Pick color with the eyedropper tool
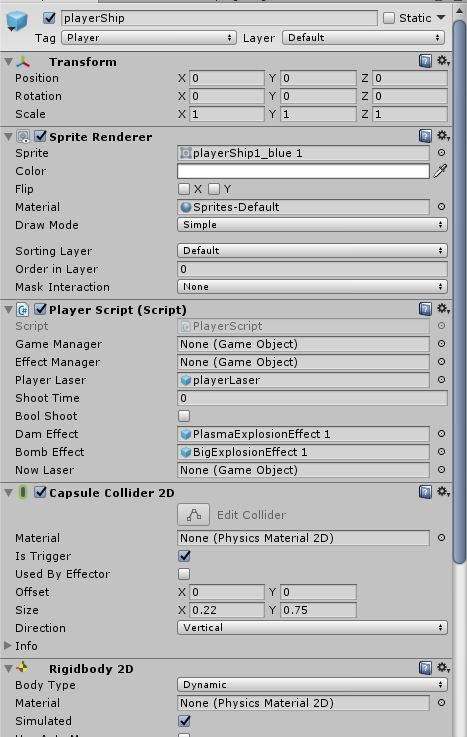 click(440, 171)
